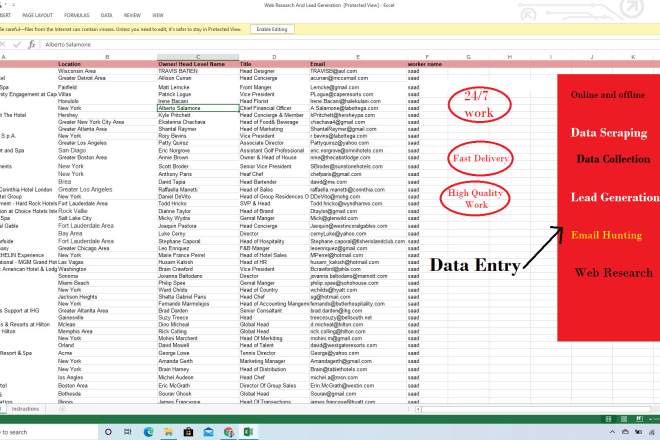This screenshot has width=660, height=440.
Task: Show hidden system tray icons
Action: tap(612, 432)
